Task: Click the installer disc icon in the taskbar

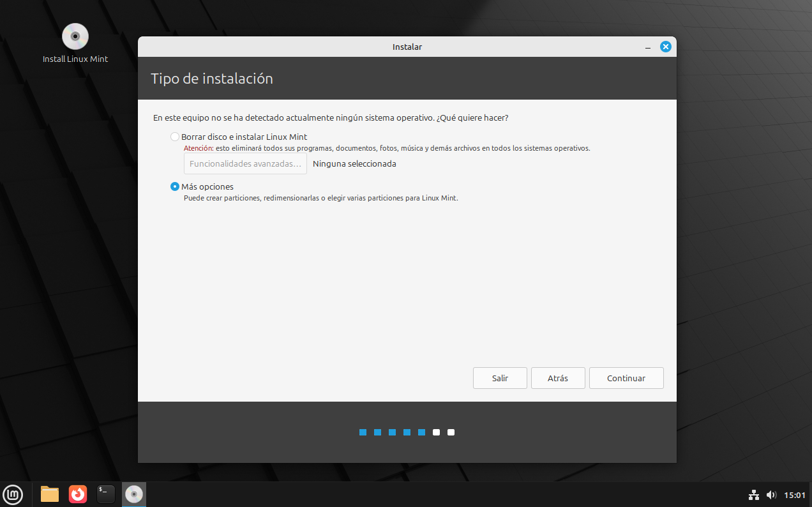Action: click(134, 494)
